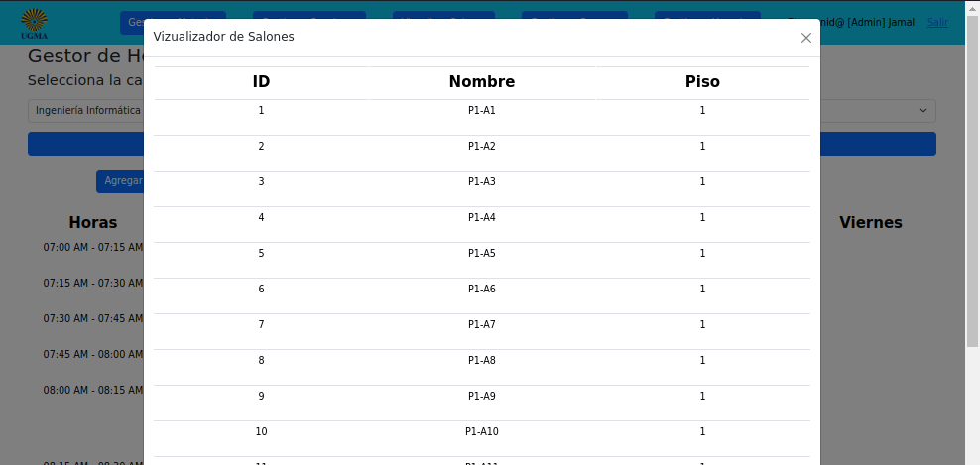This screenshot has width=980, height=465.
Task: Click the 07:00 AM - 07:15 AM time slot
Action: [x=93, y=248]
